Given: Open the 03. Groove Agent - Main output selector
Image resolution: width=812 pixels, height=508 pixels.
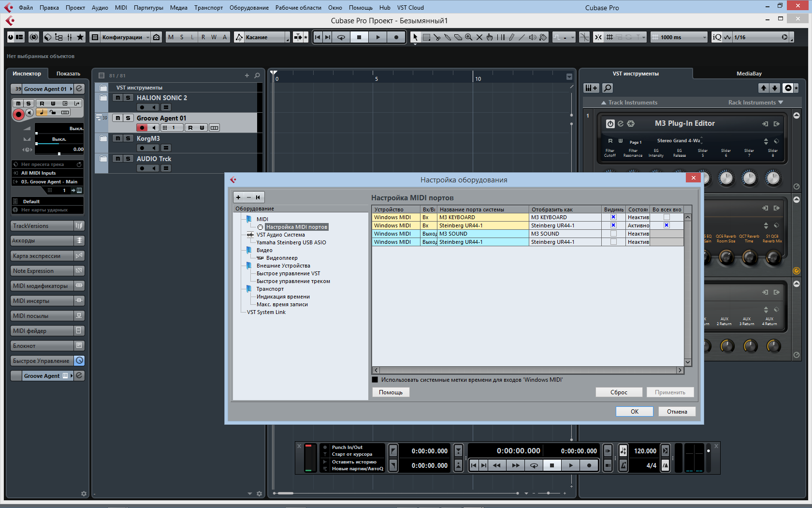Looking at the screenshot, I should [x=47, y=182].
